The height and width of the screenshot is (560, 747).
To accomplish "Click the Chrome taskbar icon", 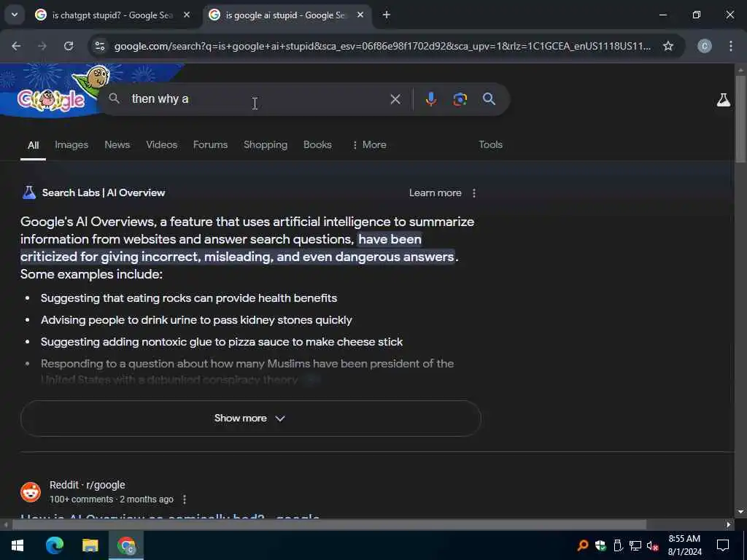I will (126, 545).
